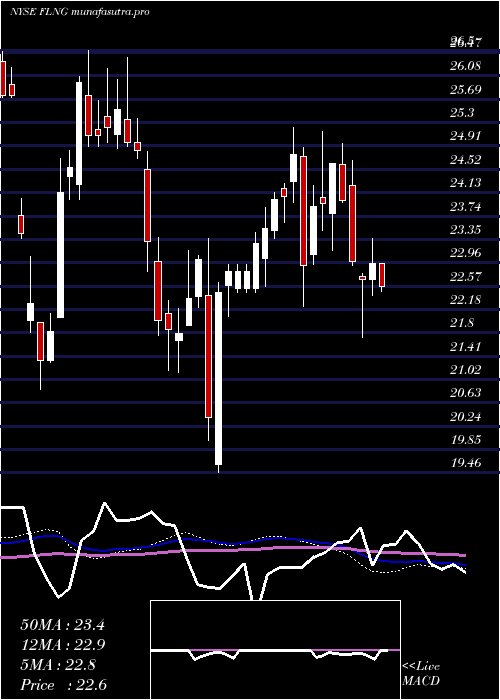Click the 22.96 price axis label
Viewport: 500px width, 700px height.
[466, 253]
